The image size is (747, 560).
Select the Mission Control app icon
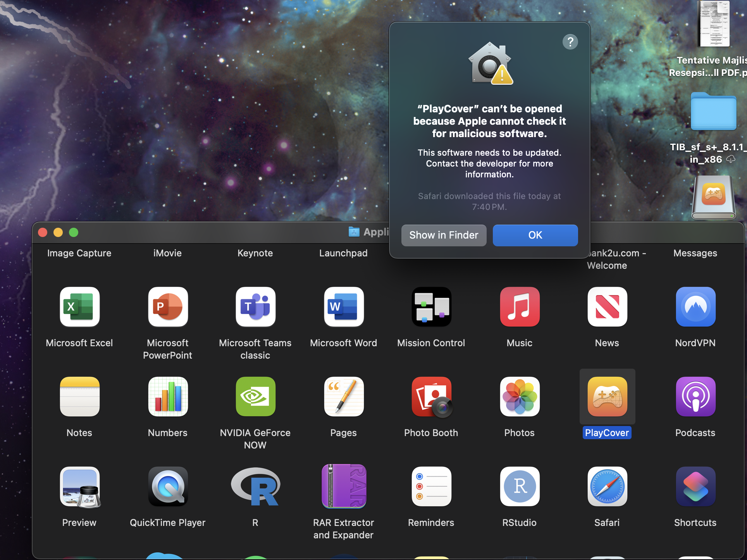[x=431, y=307]
